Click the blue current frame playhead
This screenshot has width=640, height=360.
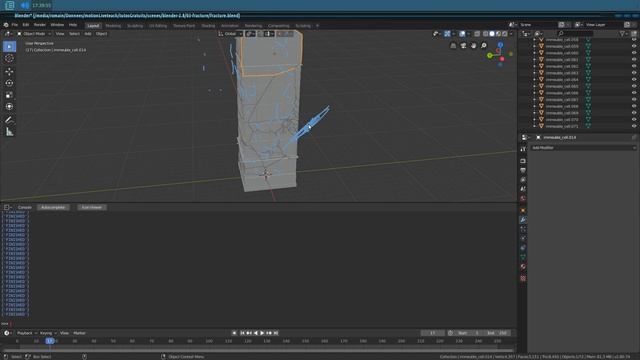(50, 341)
